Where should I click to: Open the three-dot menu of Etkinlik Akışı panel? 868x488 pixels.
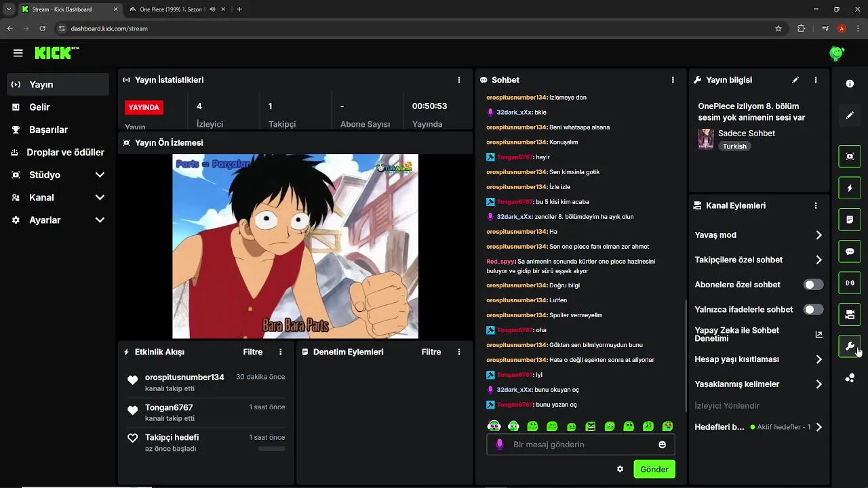(x=280, y=352)
